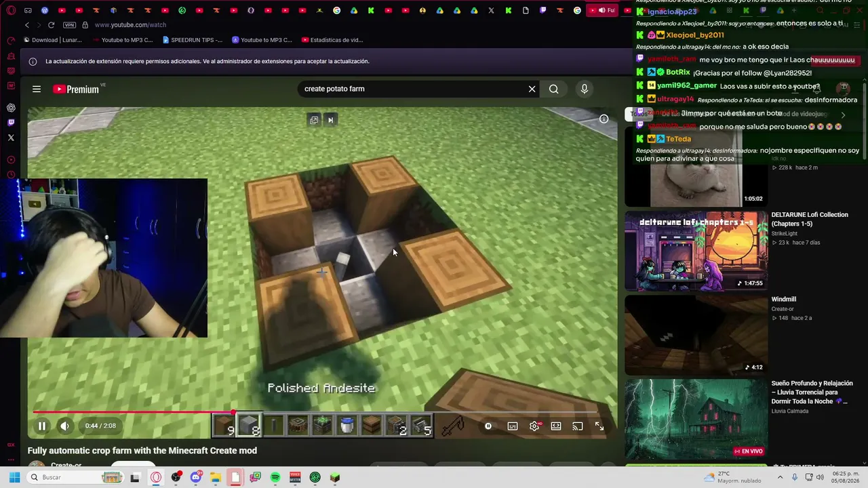Switch to the X (Twitter) browser tab
Viewport: 868px width, 488px height.
[x=491, y=10]
